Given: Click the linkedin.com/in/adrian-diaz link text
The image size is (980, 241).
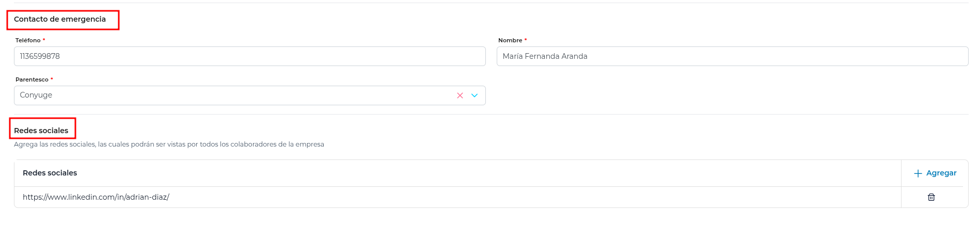Looking at the screenshot, I should [x=96, y=197].
